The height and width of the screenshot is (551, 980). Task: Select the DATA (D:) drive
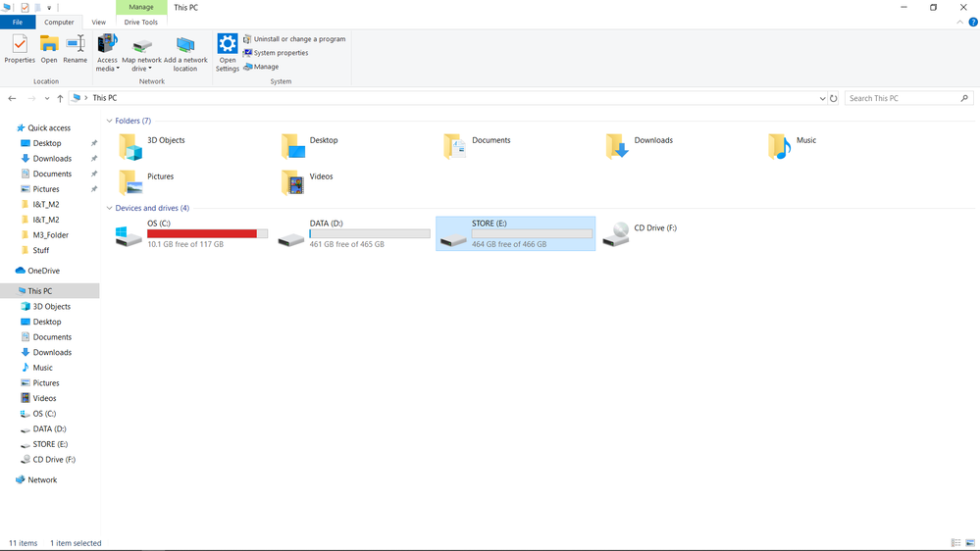[354, 233]
